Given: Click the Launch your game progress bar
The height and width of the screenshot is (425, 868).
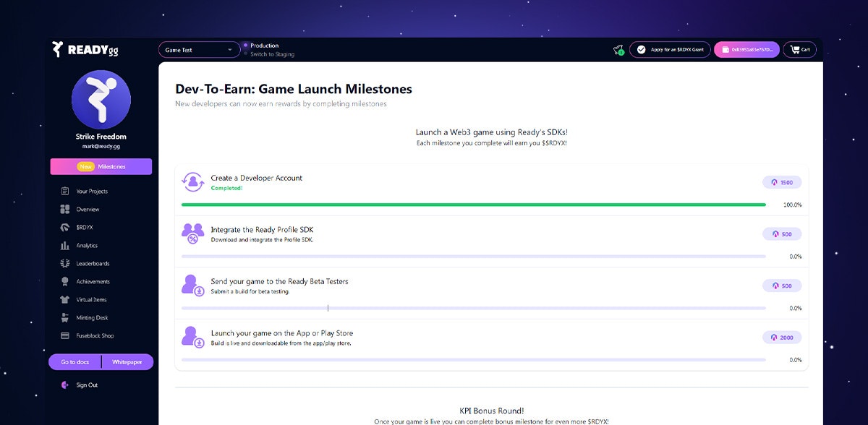Looking at the screenshot, I should click(x=474, y=360).
